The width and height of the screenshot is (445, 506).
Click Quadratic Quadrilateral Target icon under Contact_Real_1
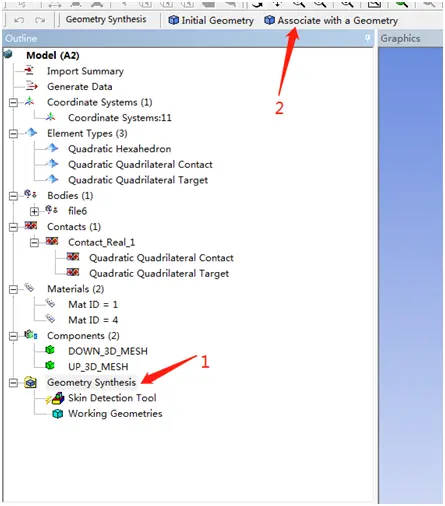73,272
